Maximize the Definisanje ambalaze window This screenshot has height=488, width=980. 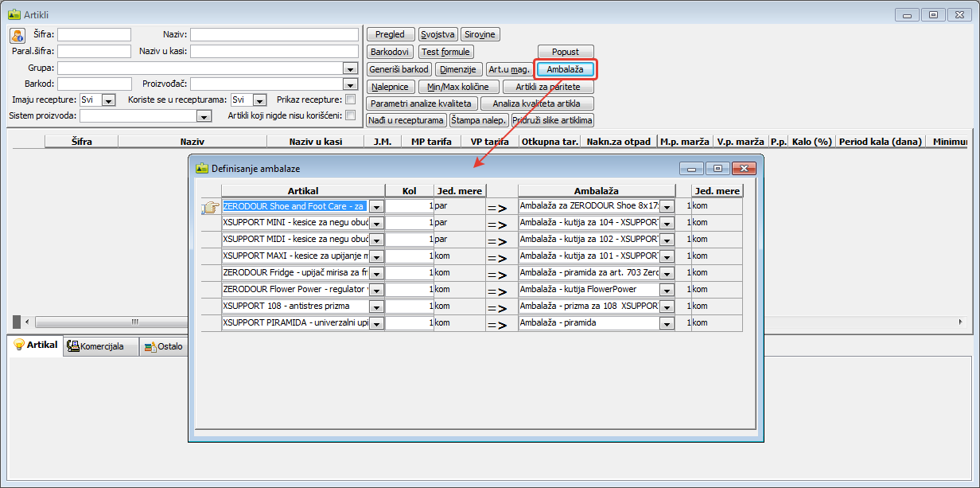tap(718, 169)
